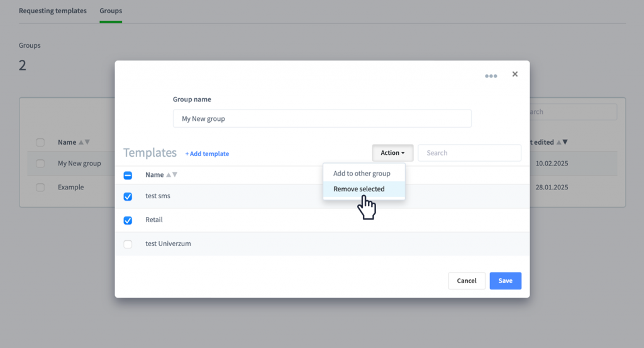This screenshot has height=348, width=644.
Task: Click the Add template link
Action: coord(207,154)
